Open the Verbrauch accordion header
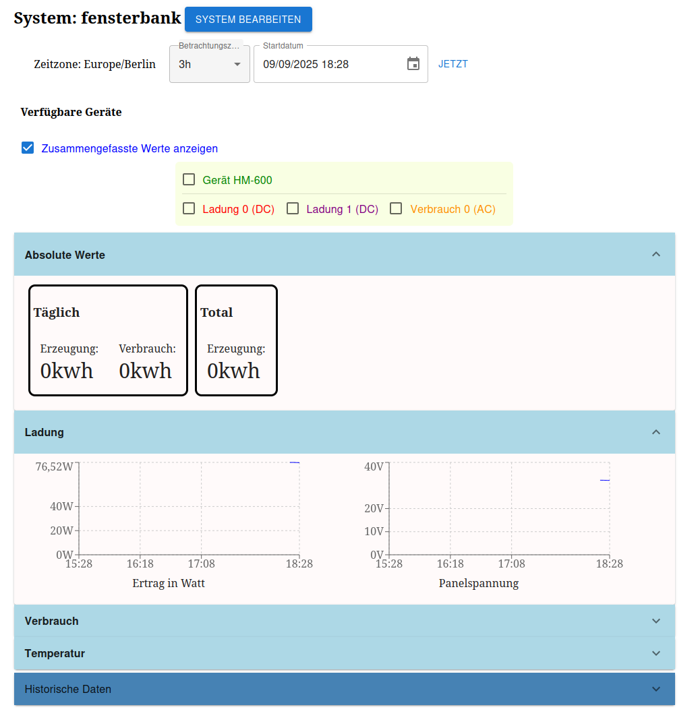Image resolution: width=700 pixels, height=728 pixels. [x=52, y=621]
